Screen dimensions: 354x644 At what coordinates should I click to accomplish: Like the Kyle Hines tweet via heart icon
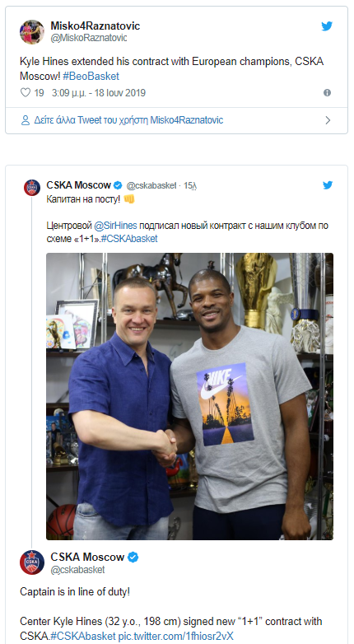26,93
